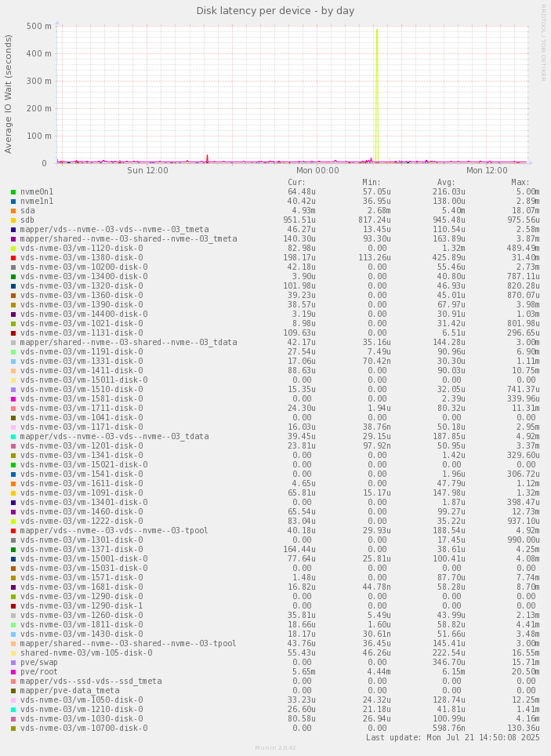The width and height of the screenshot is (551, 756).
Task: Click the '164.44u' current value for vm-1371-disk-0
Action: [x=299, y=550]
